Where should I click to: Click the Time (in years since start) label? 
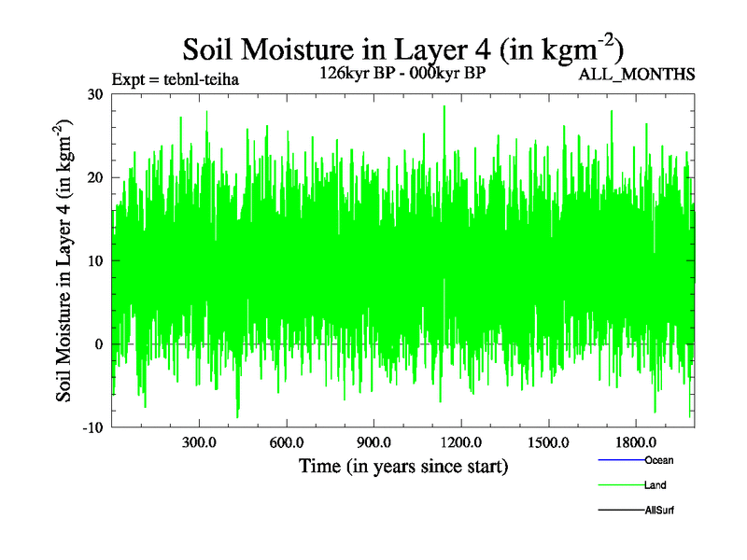pos(403,466)
